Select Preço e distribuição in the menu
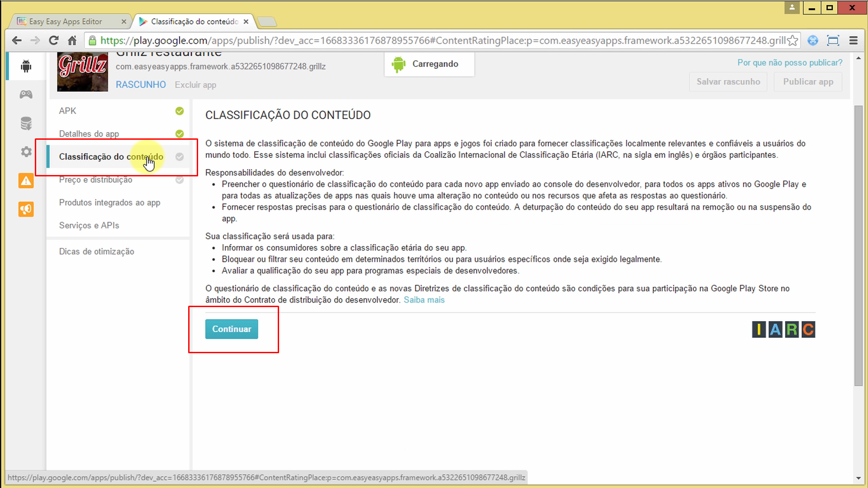 95,180
